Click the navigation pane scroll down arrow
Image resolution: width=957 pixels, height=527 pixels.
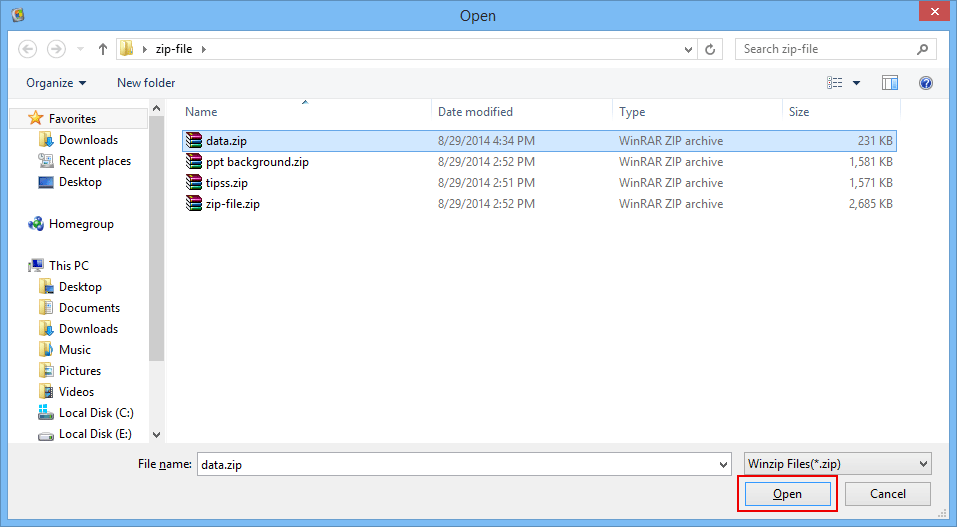coord(156,435)
